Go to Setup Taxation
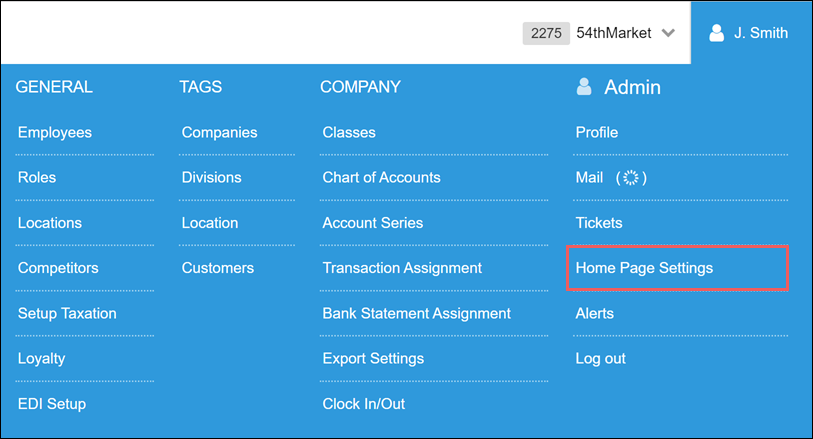 point(67,314)
